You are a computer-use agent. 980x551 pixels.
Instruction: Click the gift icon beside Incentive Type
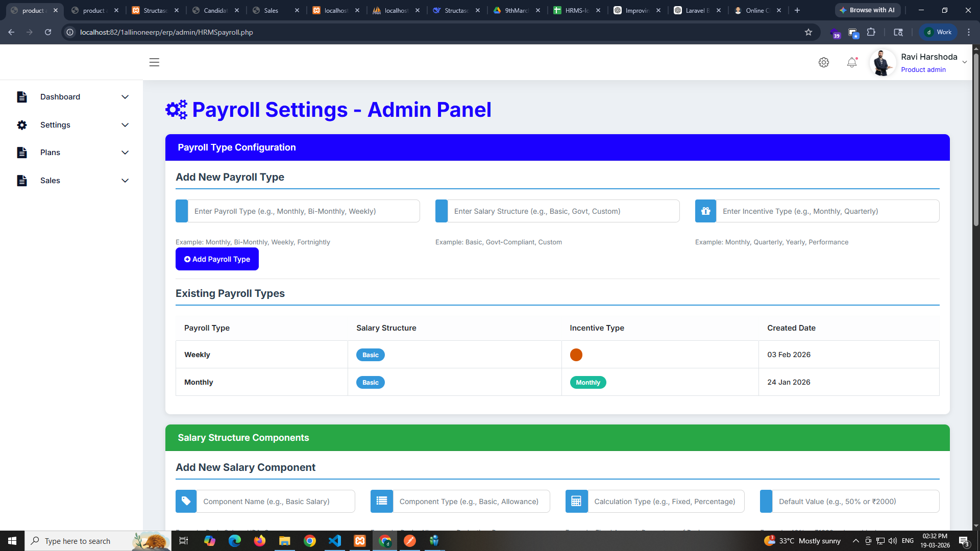[x=705, y=211]
